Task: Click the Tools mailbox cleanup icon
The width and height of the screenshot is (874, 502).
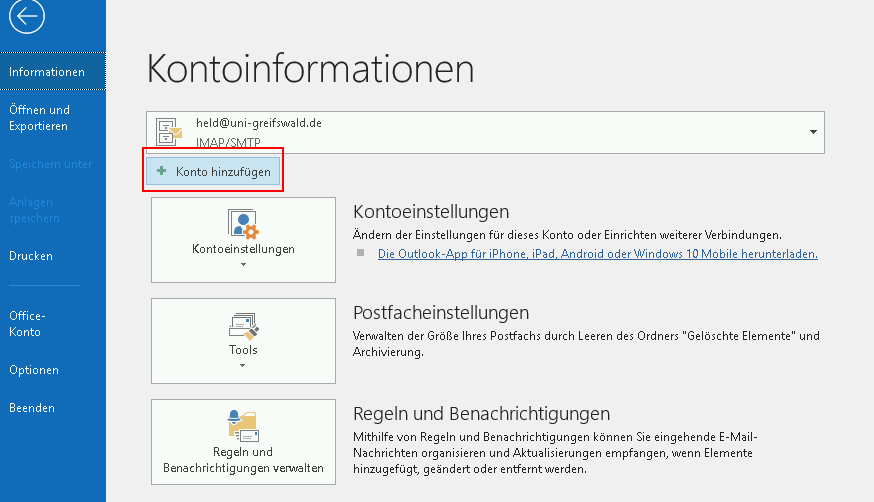Action: 243,326
